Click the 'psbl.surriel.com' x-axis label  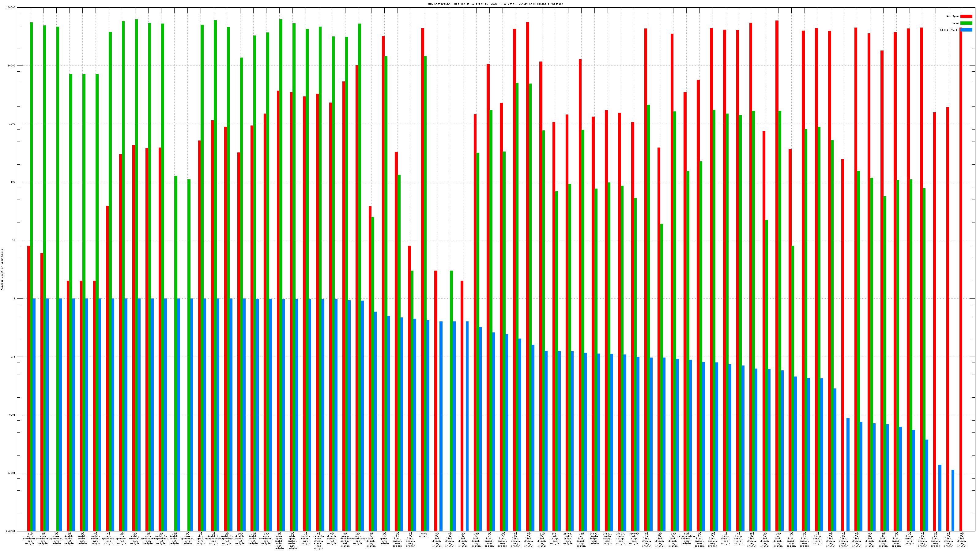click(x=135, y=538)
